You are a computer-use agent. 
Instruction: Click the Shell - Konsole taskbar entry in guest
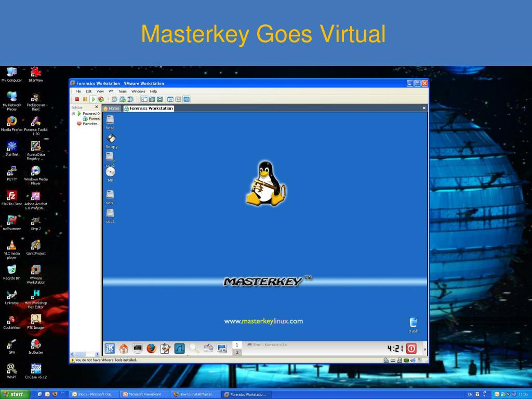point(267,345)
